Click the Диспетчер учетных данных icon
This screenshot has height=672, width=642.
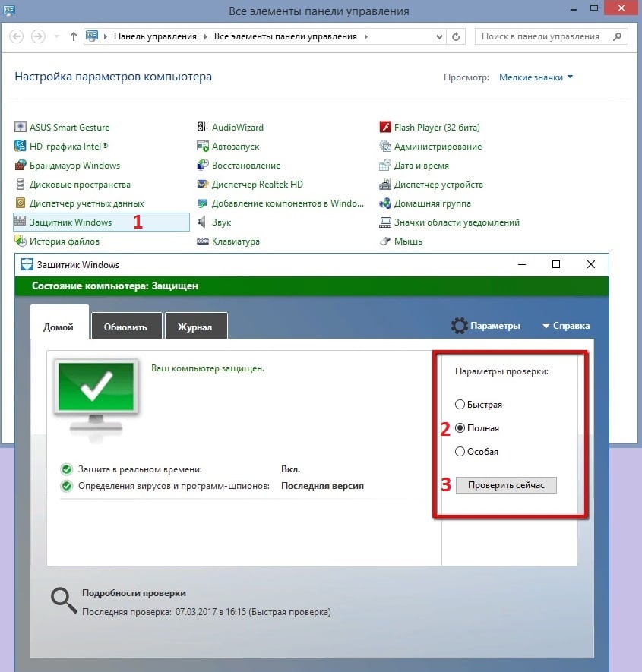[x=21, y=203]
